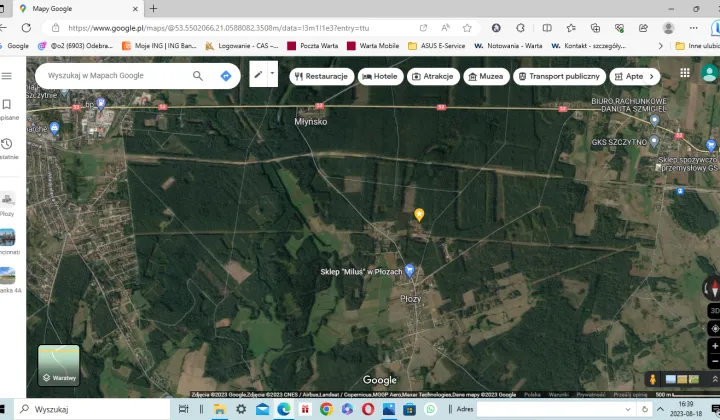This screenshot has width=720, height=420.
Task: Zoom in with the plus button
Action: click(x=714, y=346)
